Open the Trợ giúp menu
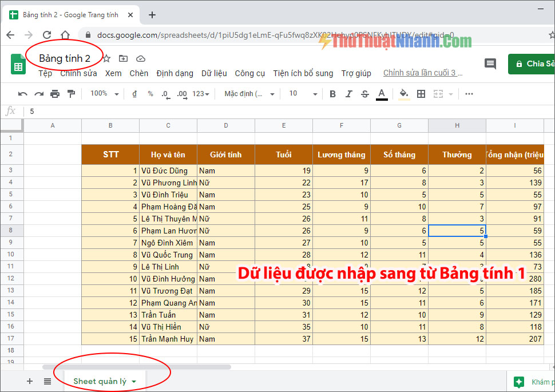Viewport: 555px width, 392px height. tap(356, 73)
